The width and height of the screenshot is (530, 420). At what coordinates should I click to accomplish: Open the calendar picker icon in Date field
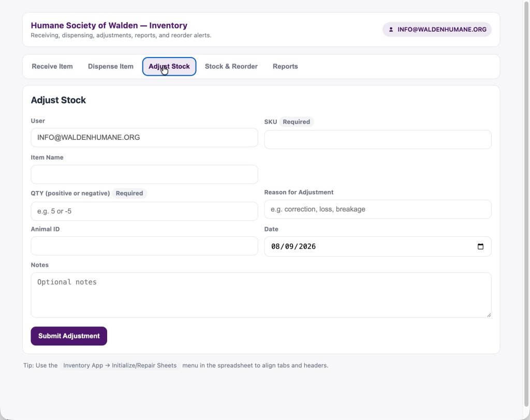(480, 246)
